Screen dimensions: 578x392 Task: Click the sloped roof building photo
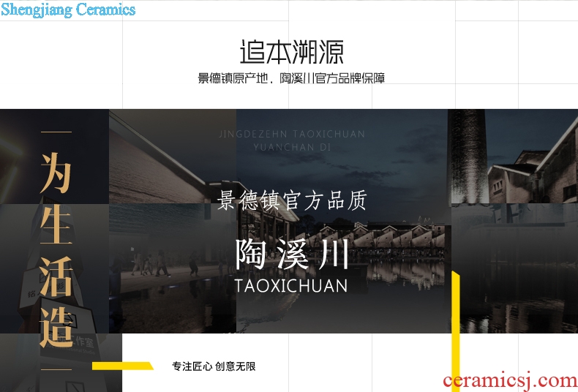pos(173,157)
